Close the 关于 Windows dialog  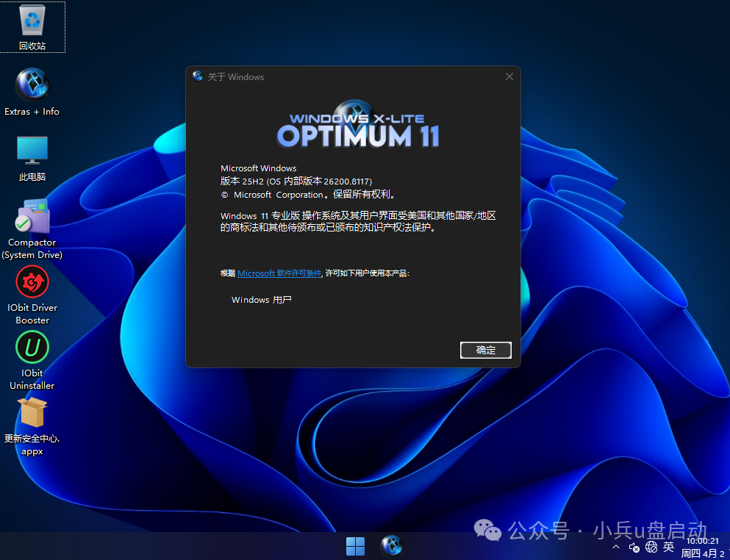pyautogui.click(x=509, y=76)
